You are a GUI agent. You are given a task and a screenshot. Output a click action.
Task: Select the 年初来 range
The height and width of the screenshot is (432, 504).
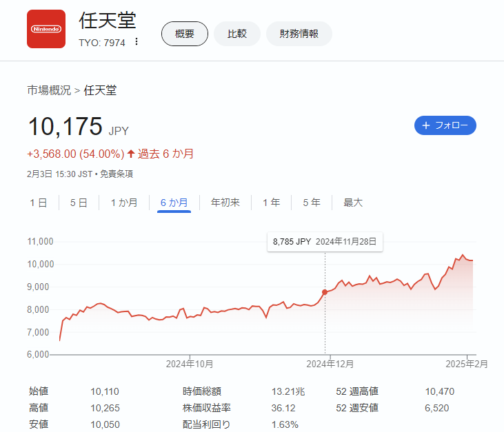tap(225, 203)
